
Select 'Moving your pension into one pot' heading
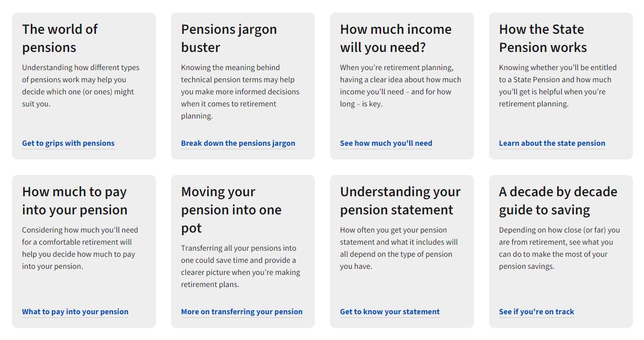pyautogui.click(x=231, y=210)
